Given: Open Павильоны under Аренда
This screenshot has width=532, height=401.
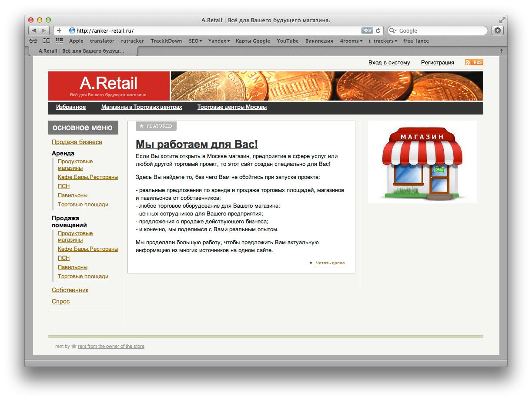Looking at the screenshot, I should click(x=73, y=195).
